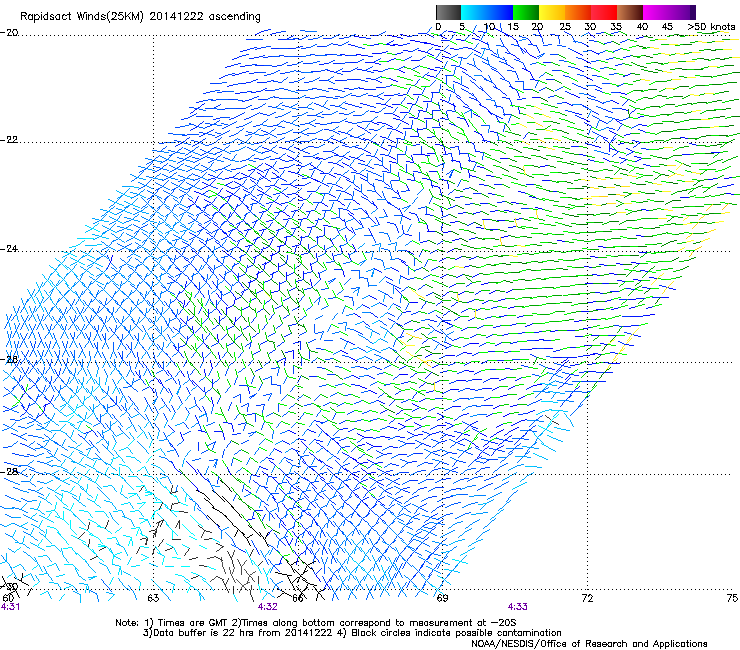Click the 72 longitude axis label
Screen dimensions: 740x650
[x=587, y=598]
